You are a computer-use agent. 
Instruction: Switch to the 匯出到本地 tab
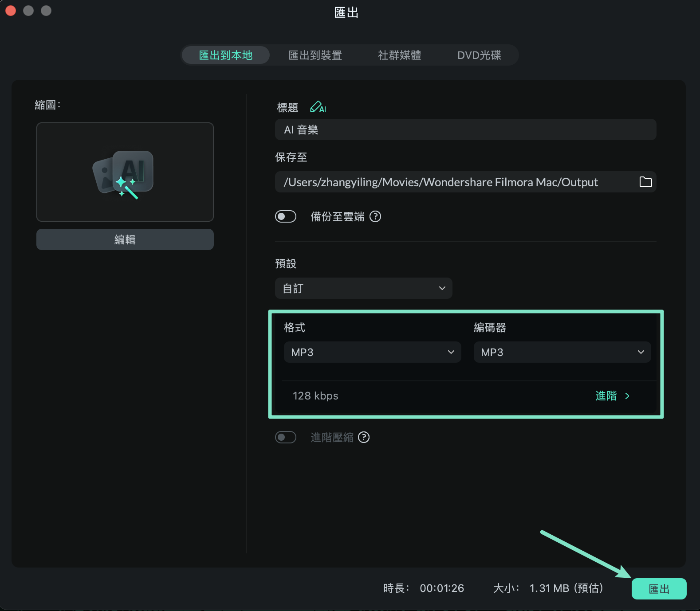tap(226, 55)
